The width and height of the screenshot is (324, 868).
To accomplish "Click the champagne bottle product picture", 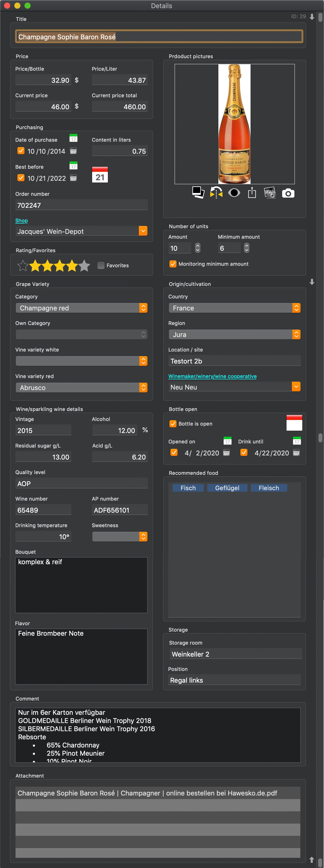I will tap(234, 124).
